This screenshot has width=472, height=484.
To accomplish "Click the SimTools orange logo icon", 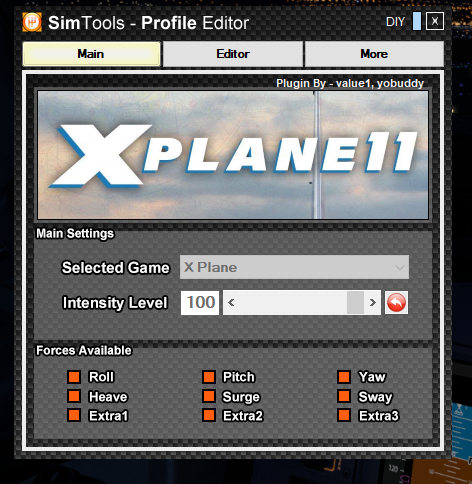I will pyautogui.click(x=32, y=22).
